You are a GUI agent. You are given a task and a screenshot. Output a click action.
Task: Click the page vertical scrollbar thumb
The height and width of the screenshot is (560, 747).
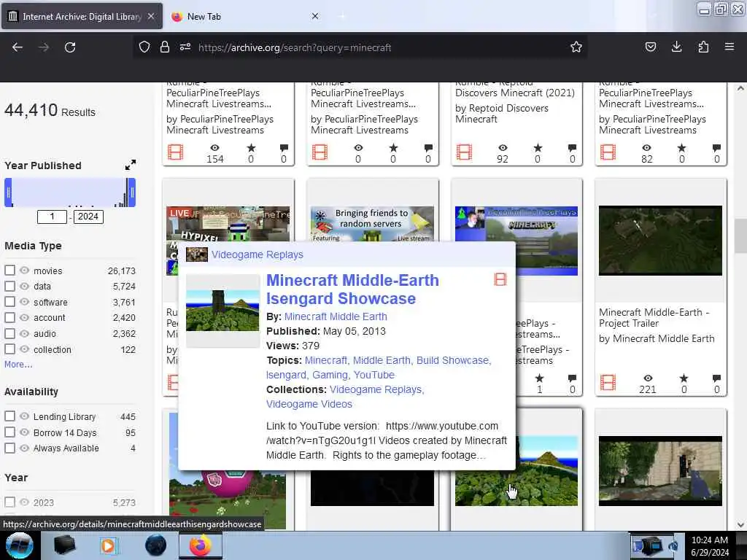[740, 236]
